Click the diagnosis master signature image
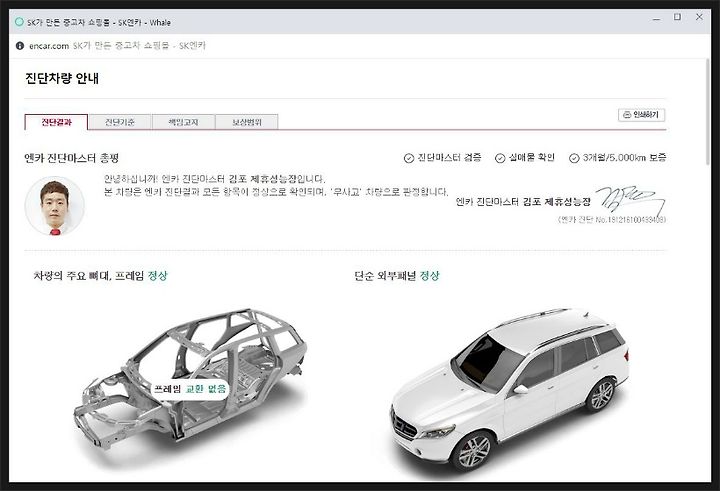The width and height of the screenshot is (720, 491). click(x=630, y=199)
